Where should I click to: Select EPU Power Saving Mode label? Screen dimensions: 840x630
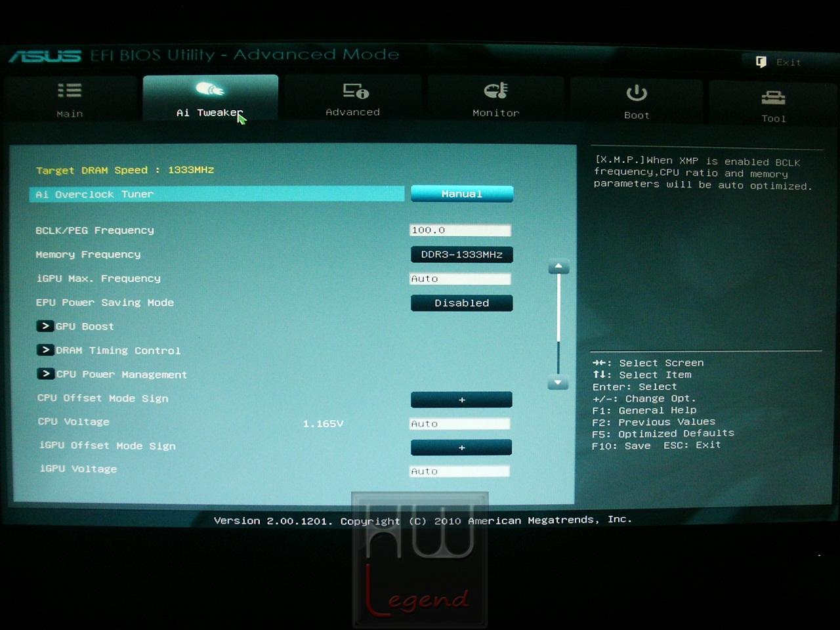(105, 303)
